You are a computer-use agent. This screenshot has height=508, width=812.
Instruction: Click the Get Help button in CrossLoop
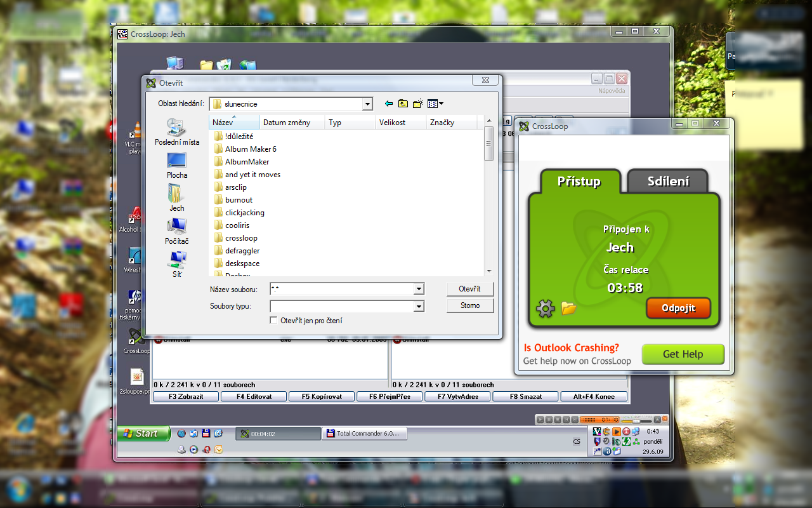tap(683, 354)
